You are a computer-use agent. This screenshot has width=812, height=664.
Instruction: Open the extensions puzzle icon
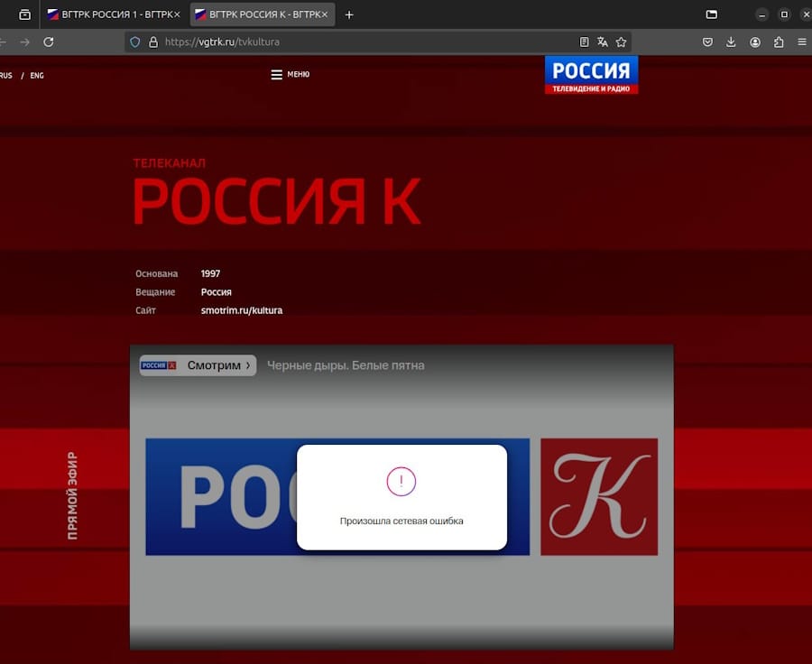click(x=779, y=42)
